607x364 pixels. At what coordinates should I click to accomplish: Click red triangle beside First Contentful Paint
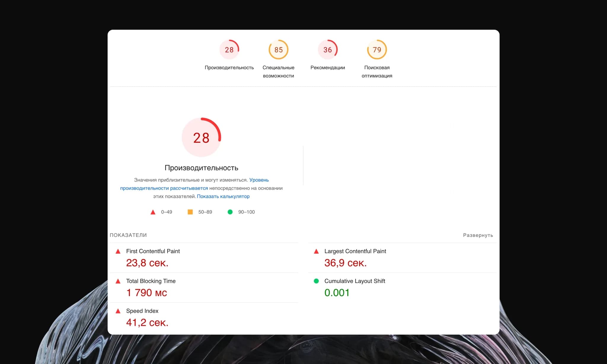pos(118,251)
